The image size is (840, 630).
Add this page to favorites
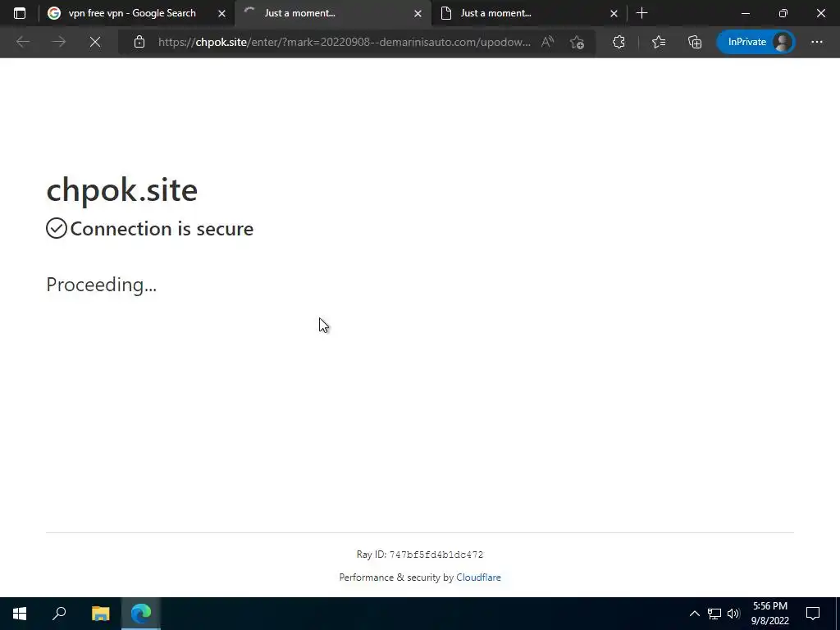tap(577, 42)
